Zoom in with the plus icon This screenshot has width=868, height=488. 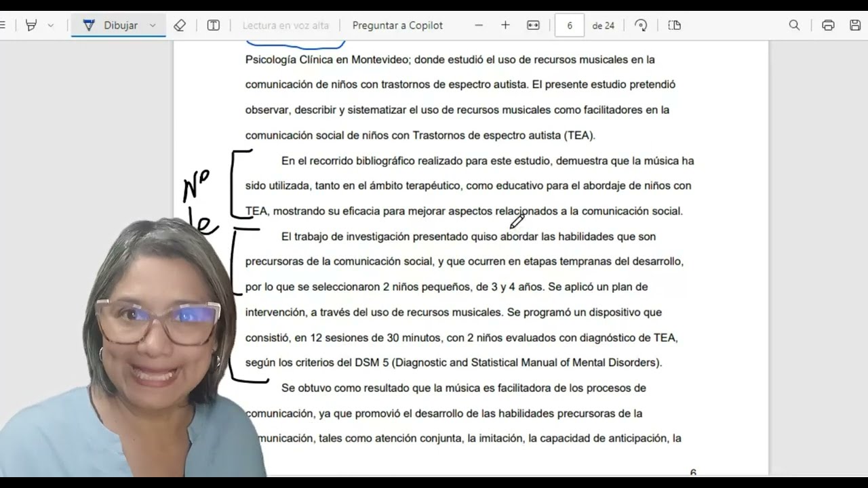[505, 25]
